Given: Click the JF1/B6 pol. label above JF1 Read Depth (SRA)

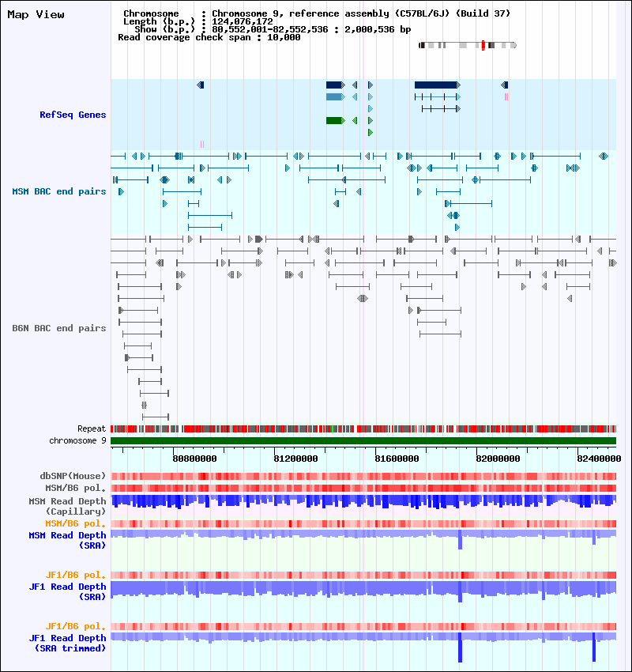Looking at the screenshot, I should pyautogui.click(x=75, y=575).
